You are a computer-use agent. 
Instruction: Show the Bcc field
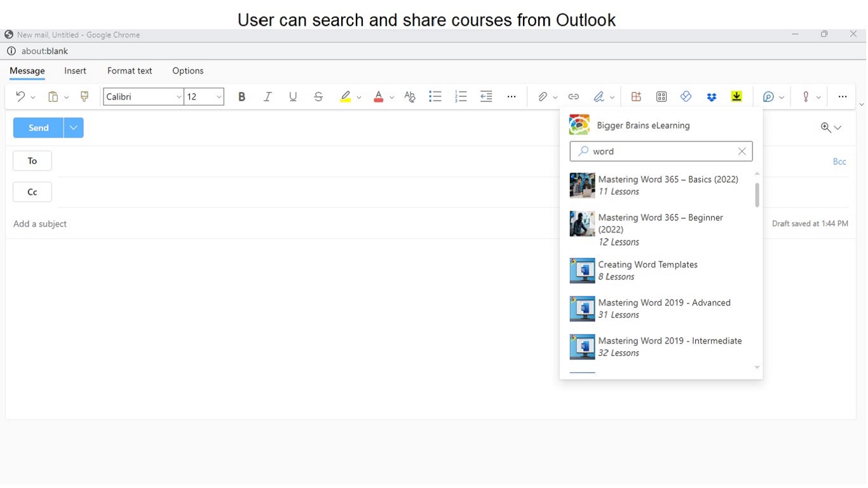pyautogui.click(x=839, y=161)
